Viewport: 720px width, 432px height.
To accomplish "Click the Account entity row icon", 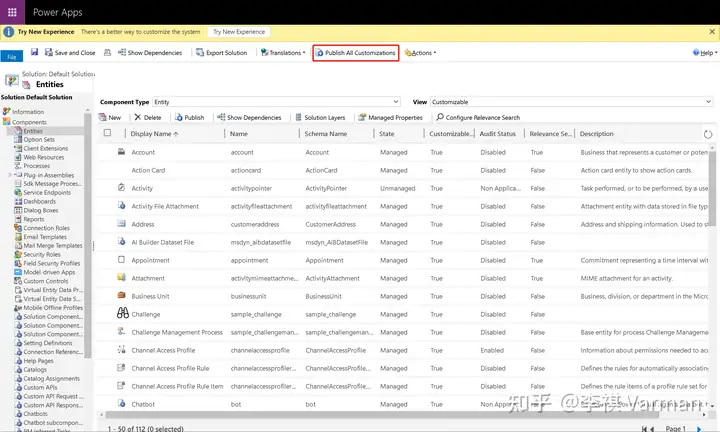I will click(x=121, y=151).
